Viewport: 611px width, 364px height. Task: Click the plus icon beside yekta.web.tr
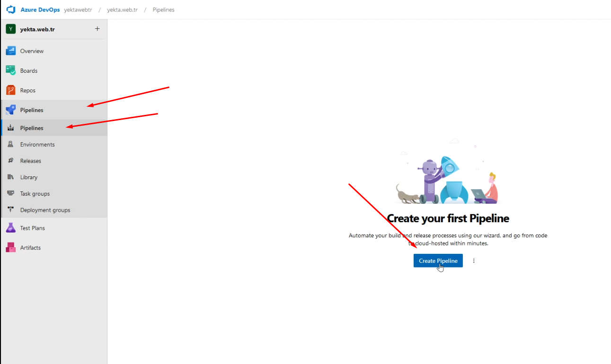tap(97, 29)
